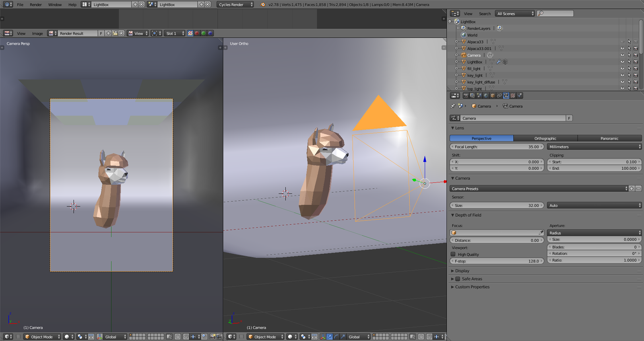Show color and alpha channels checker icon
Viewport: 644px width, 341px height.
190,33
